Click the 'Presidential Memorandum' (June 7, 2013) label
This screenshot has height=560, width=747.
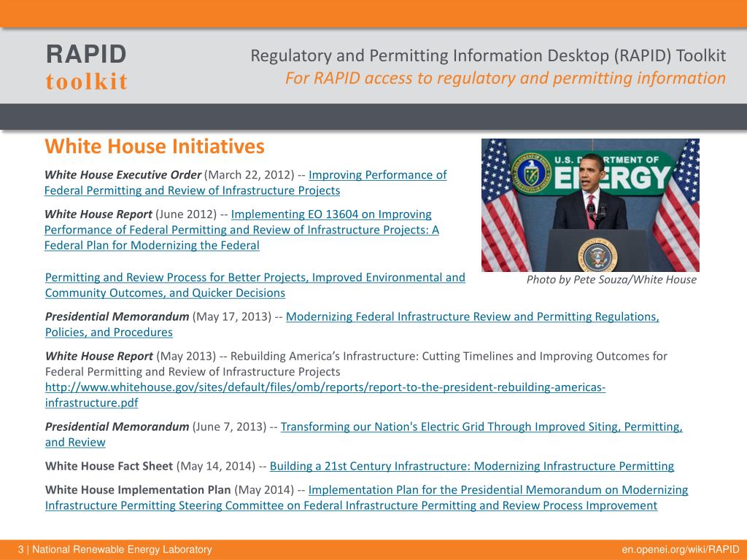click(117, 427)
